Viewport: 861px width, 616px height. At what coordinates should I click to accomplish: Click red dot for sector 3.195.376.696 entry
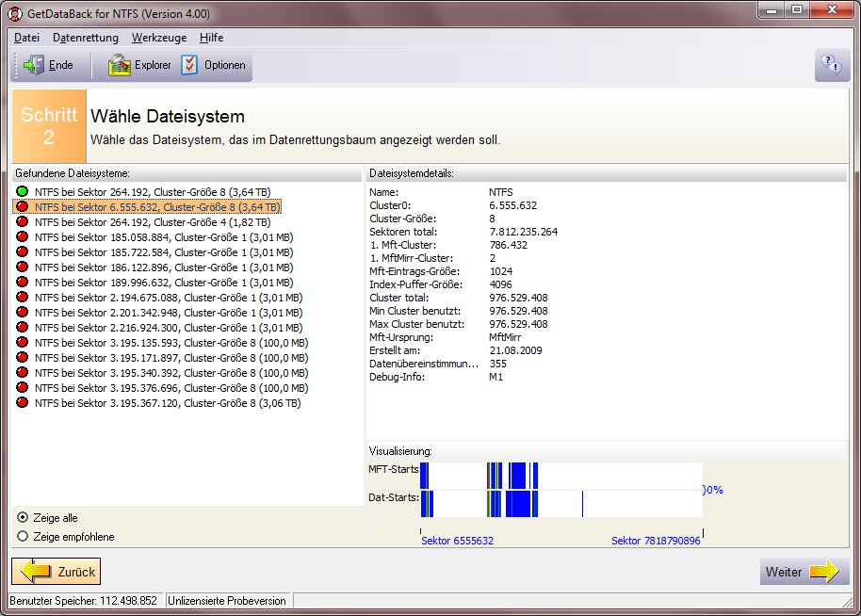point(22,388)
